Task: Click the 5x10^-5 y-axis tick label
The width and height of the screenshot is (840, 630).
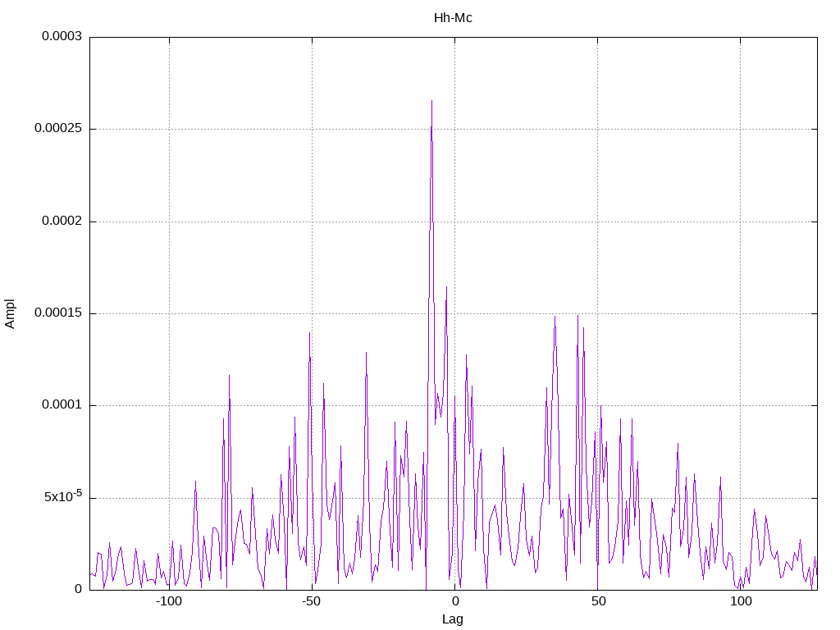Action: click(63, 496)
